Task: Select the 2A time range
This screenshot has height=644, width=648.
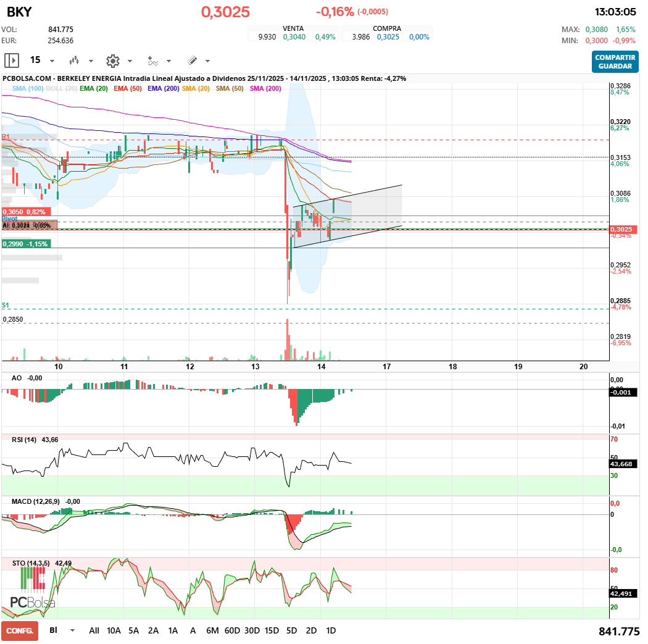Action: click(x=153, y=630)
